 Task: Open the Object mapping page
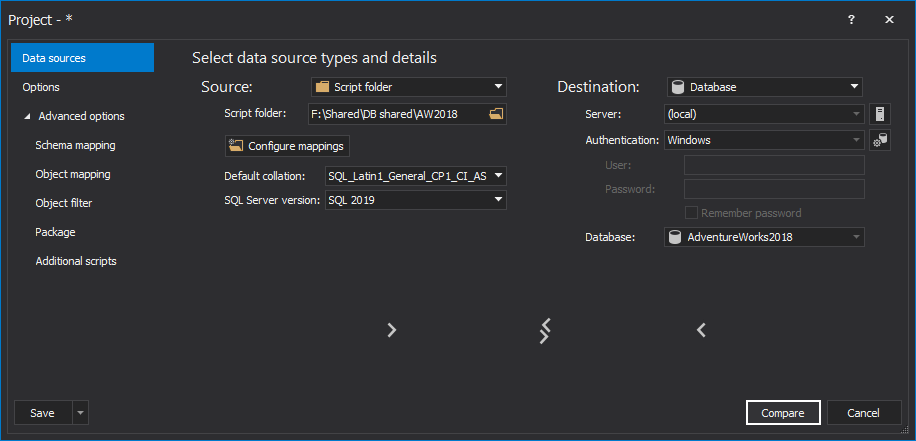(73, 174)
